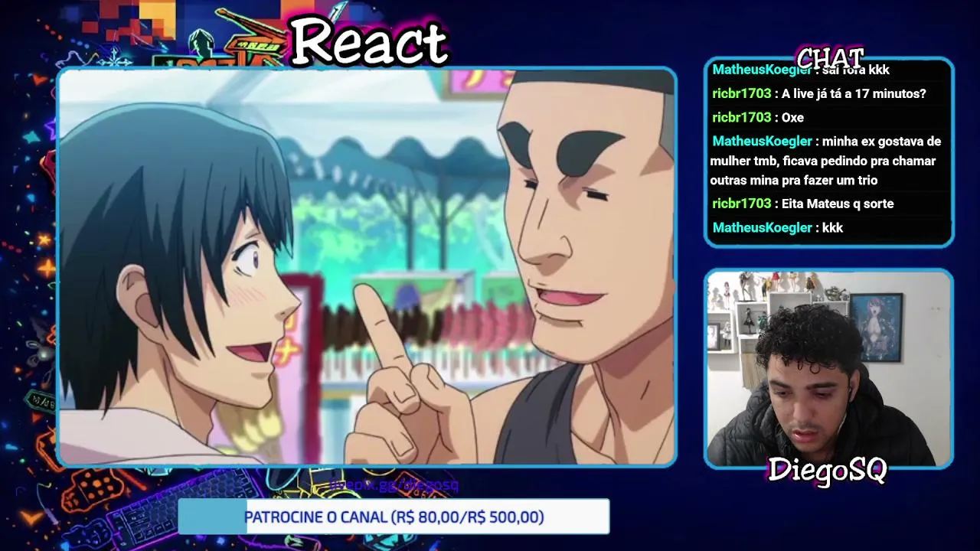Viewport: 980px width, 551px height.
Task: Open the livepix.gg/diegosq link above the goal bar
Action: (394, 485)
